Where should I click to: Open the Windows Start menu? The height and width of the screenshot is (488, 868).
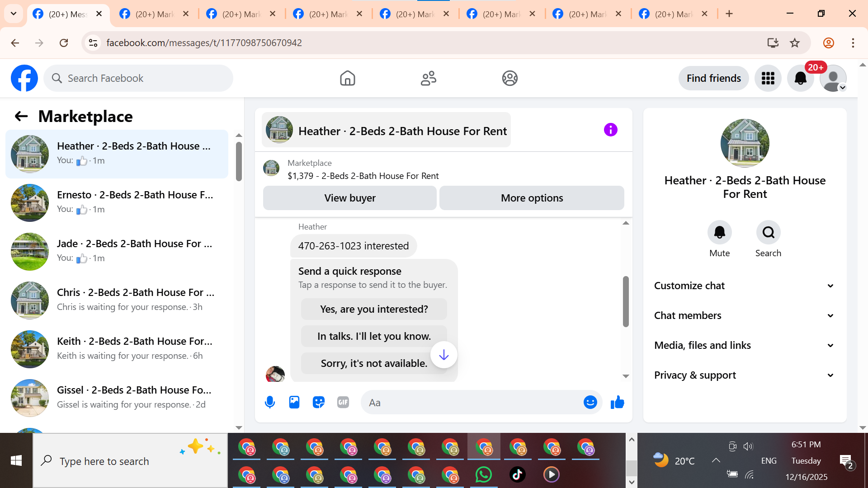(16, 460)
